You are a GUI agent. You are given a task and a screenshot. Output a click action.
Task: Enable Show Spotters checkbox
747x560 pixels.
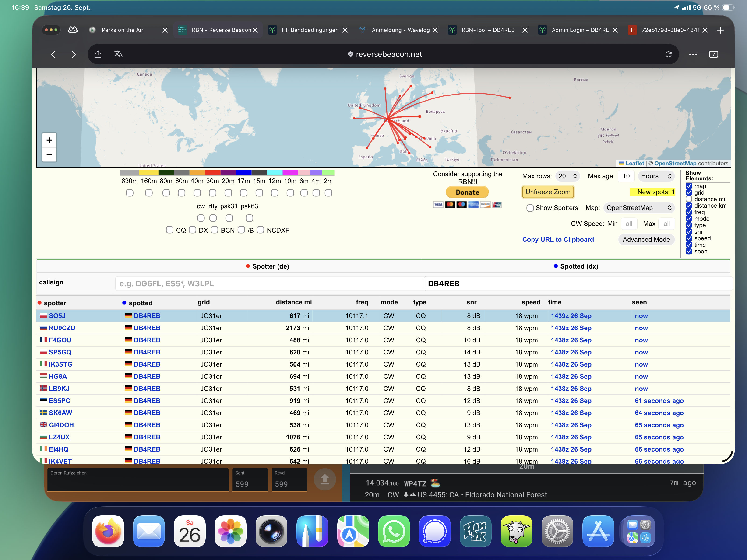[x=530, y=208]
